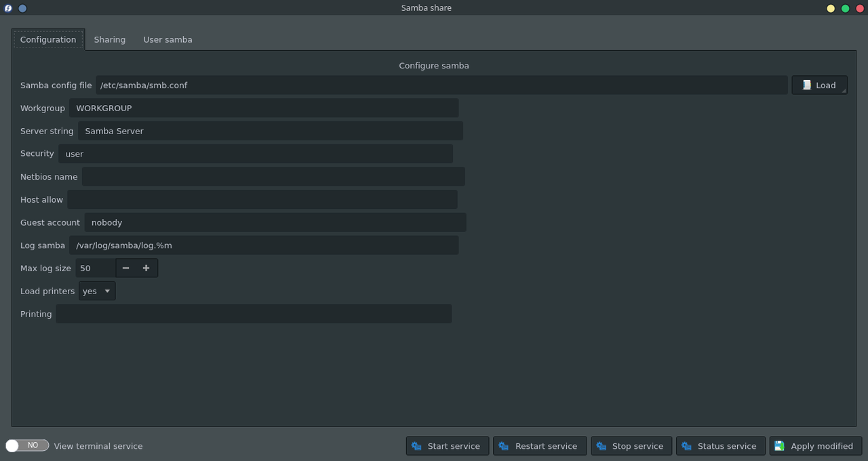868x461 pixels.
Task: Select the Configuration tab
Action: click(x=48, y=39)
